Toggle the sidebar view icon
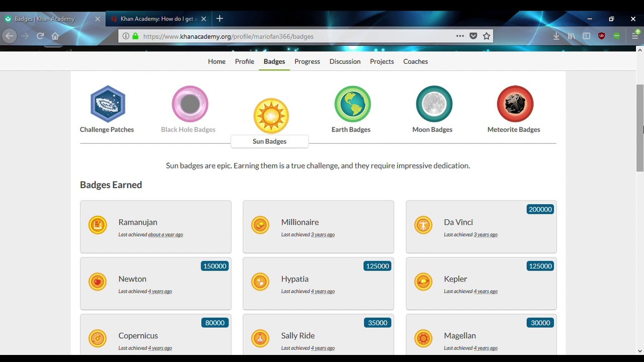 point(586,36)
